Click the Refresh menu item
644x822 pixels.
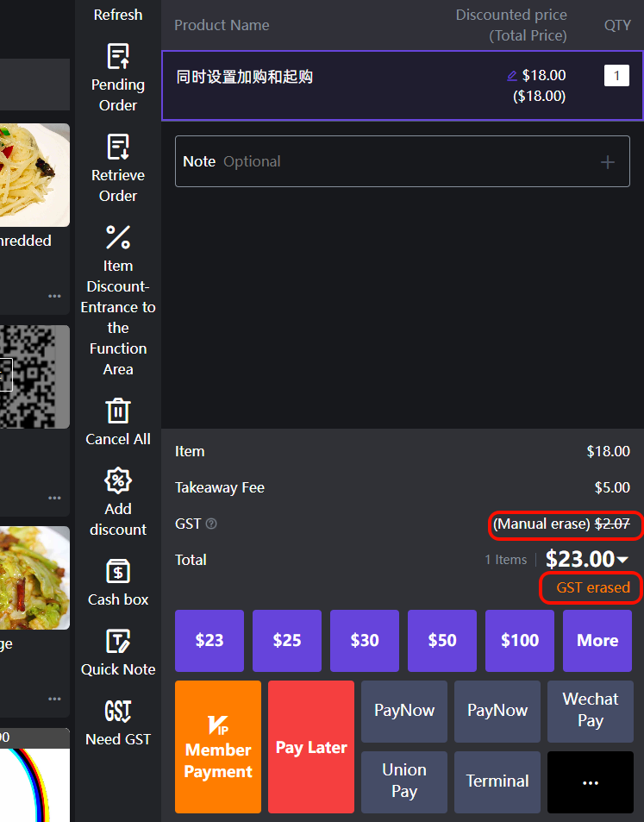[x=118, y=15]
